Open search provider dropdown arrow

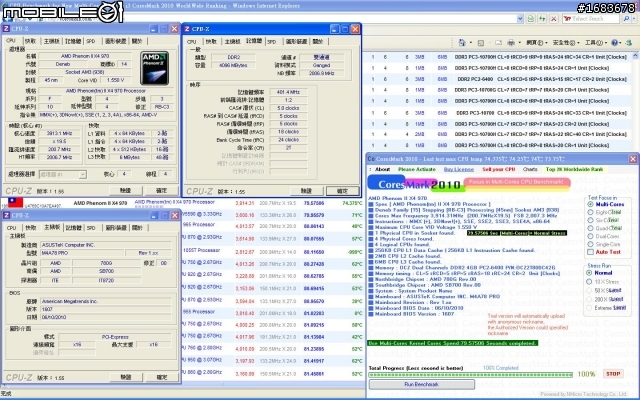[634, 19]
